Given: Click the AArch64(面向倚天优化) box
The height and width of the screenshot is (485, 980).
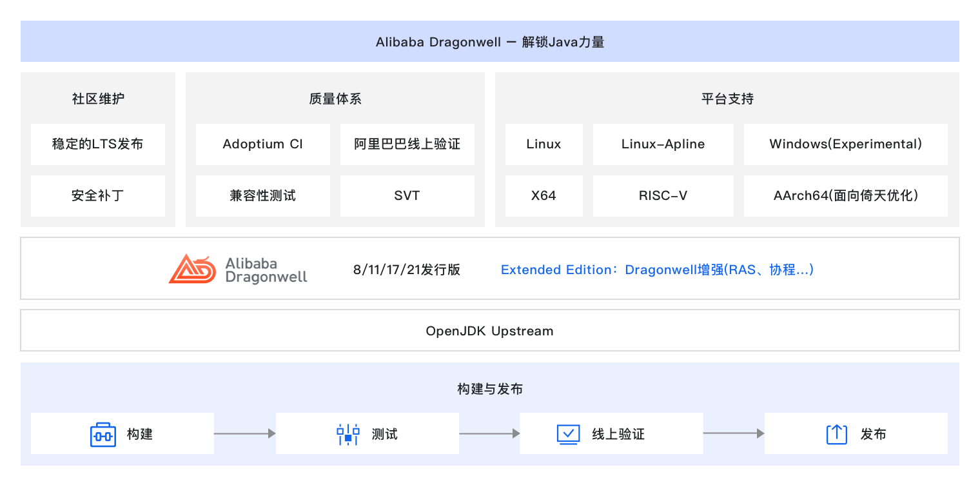Looking at the screenshot, I should 845,196.
